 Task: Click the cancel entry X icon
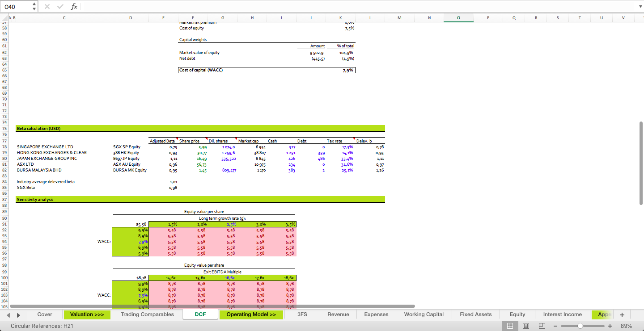pos(47,7)
